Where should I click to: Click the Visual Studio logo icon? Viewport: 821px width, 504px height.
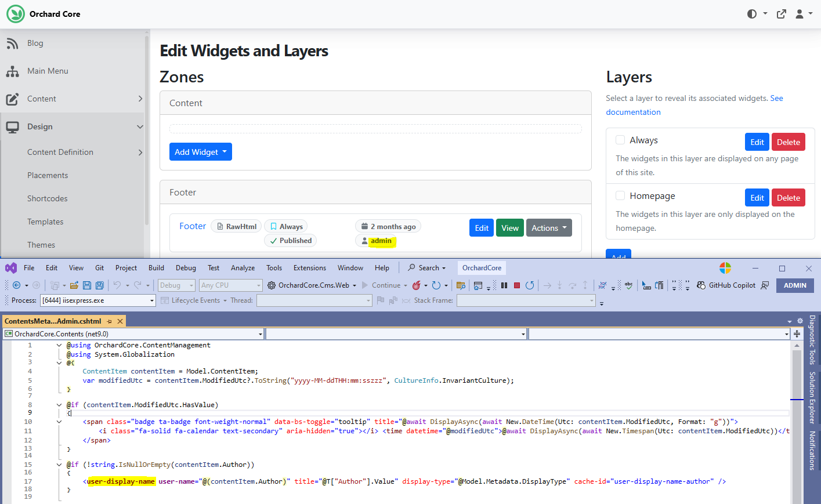pos(11,268)
